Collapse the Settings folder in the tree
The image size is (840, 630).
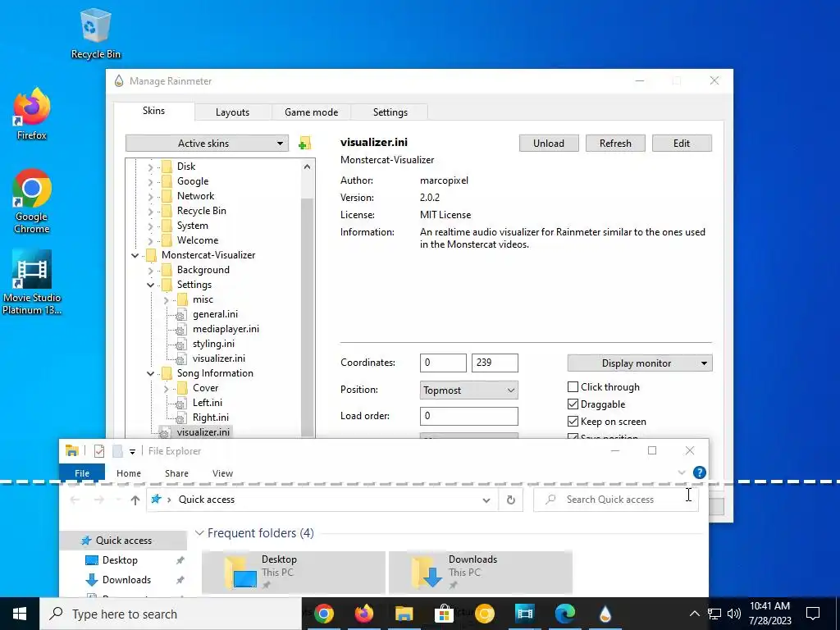coord(151,285)
